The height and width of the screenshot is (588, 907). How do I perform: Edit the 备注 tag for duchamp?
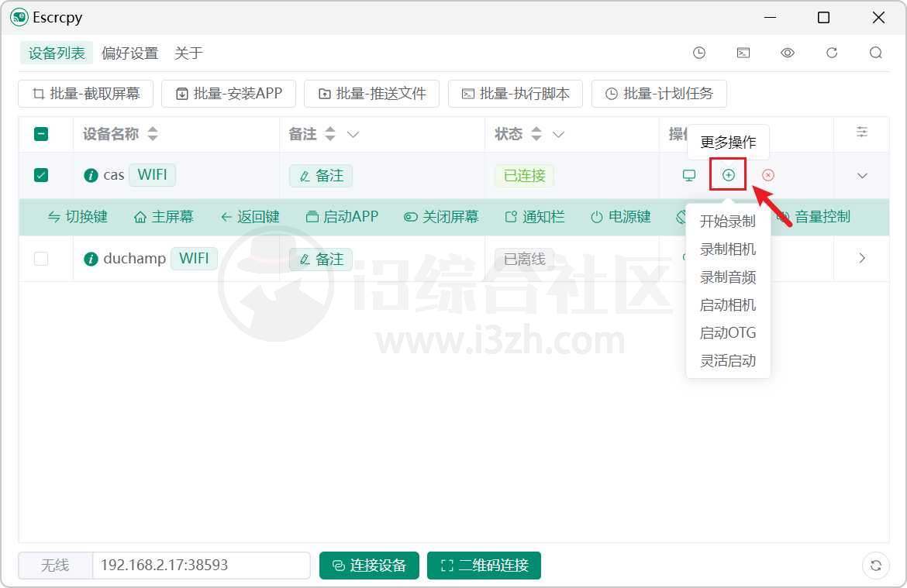[321, 259]
